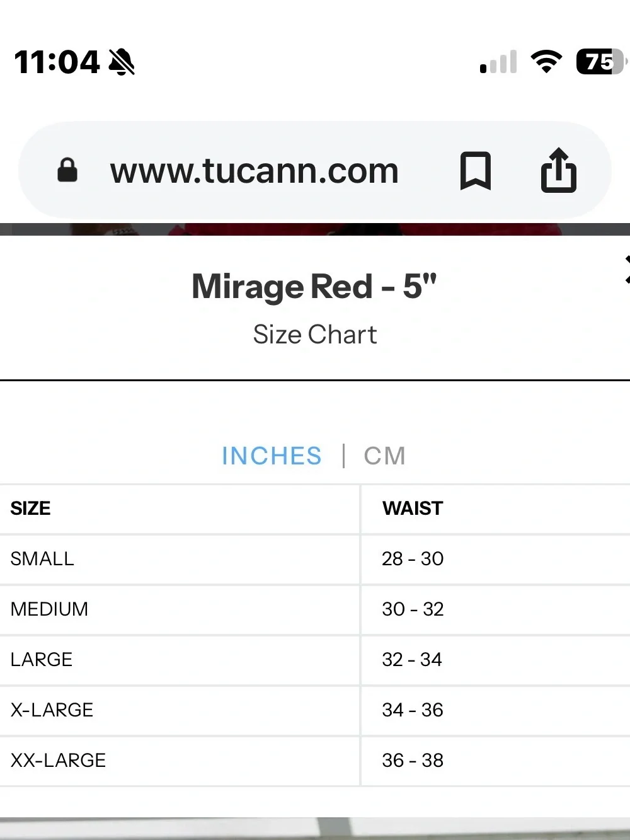
Task: Tap the Mirage Red - 5" title
Action: coord(314,286)
